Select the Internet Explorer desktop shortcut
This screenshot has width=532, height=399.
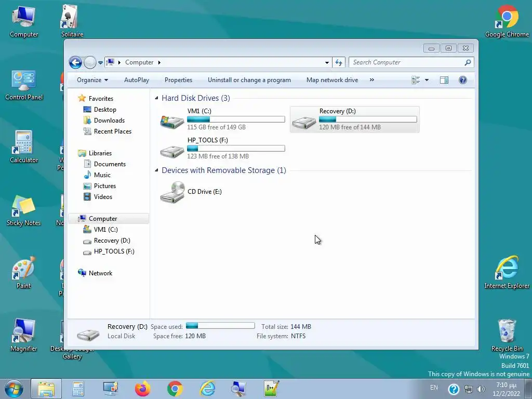point(507,272)
